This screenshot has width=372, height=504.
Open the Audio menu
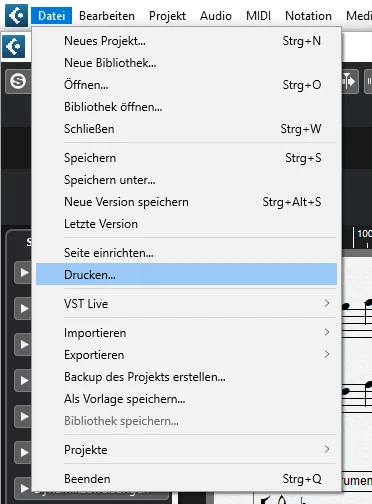216,16
